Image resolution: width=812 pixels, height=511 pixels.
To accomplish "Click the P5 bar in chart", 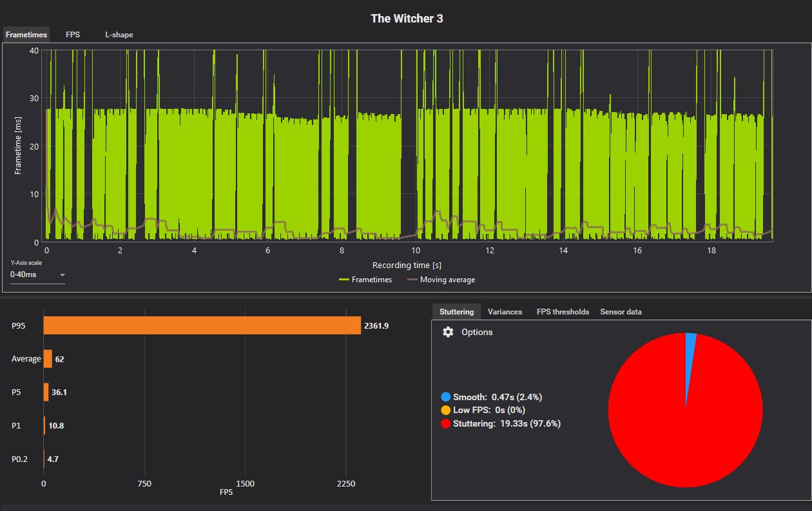I will click(x=46, y=392).
